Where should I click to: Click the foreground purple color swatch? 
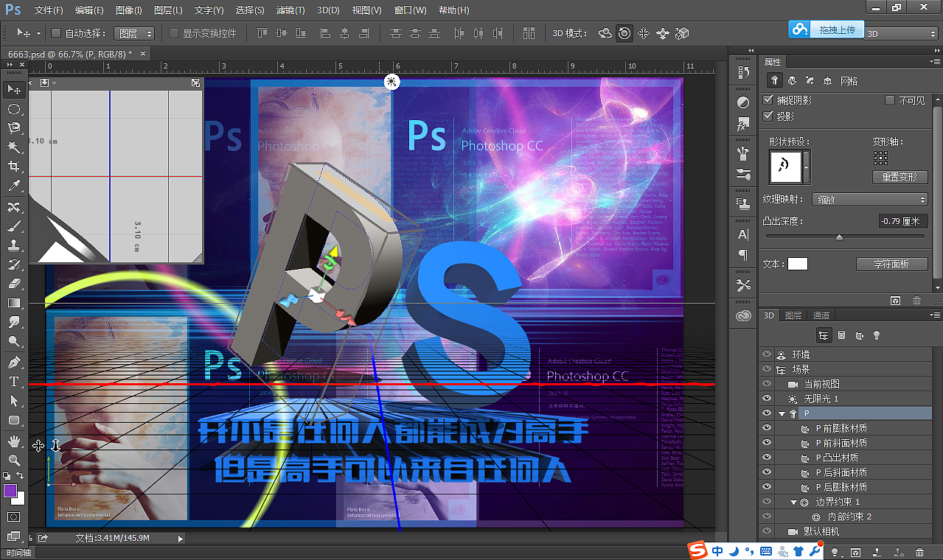(10, 491)
